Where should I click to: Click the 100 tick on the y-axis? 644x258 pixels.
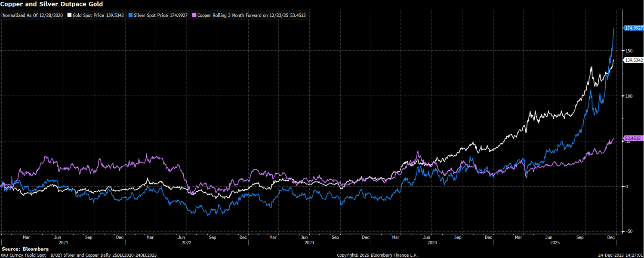point(629,96)
